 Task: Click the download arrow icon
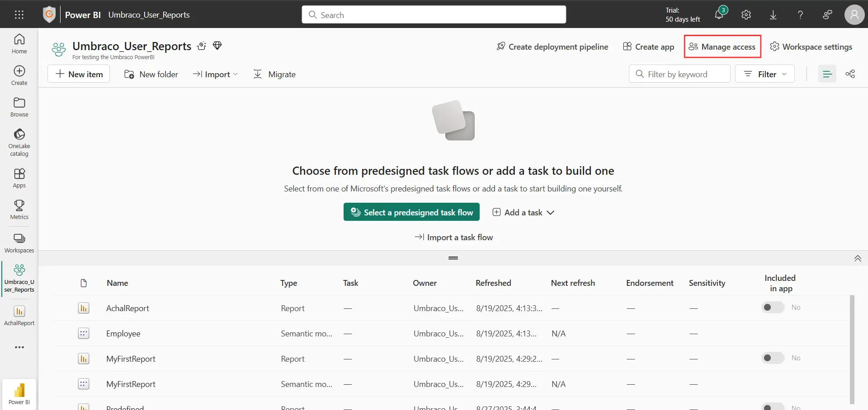point(773,14)
